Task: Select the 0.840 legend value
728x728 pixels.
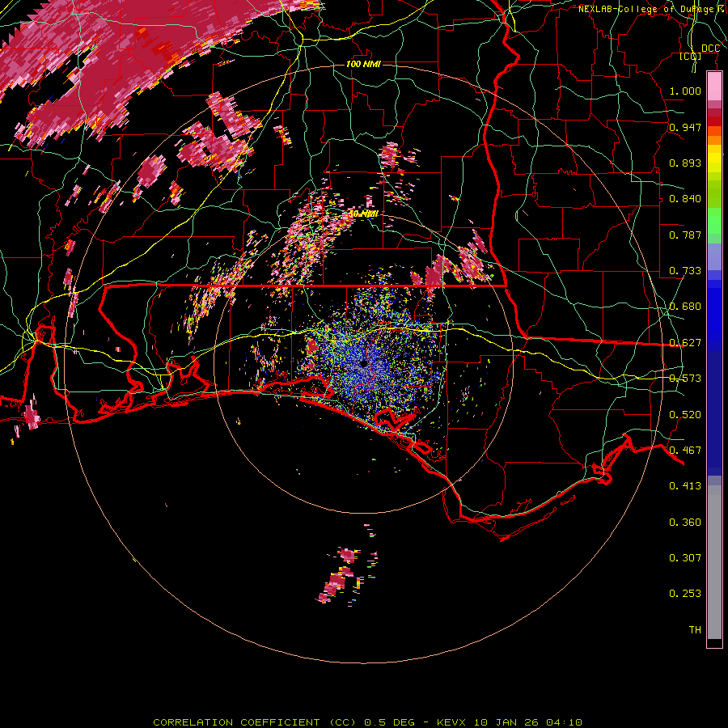Action: [685, 199]
